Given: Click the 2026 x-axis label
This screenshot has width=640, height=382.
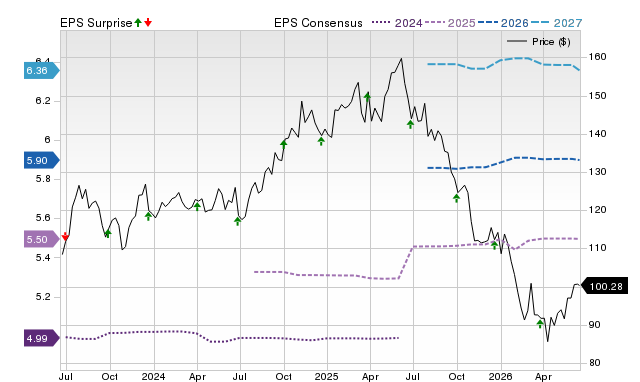Looking at the screenshot, I should tap(500, 376).
